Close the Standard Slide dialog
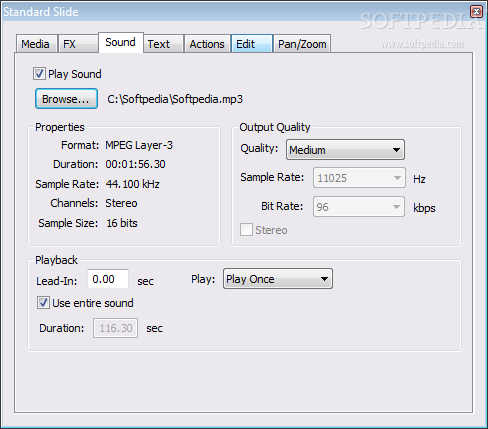The image size is (488, 429). point(476,12)
